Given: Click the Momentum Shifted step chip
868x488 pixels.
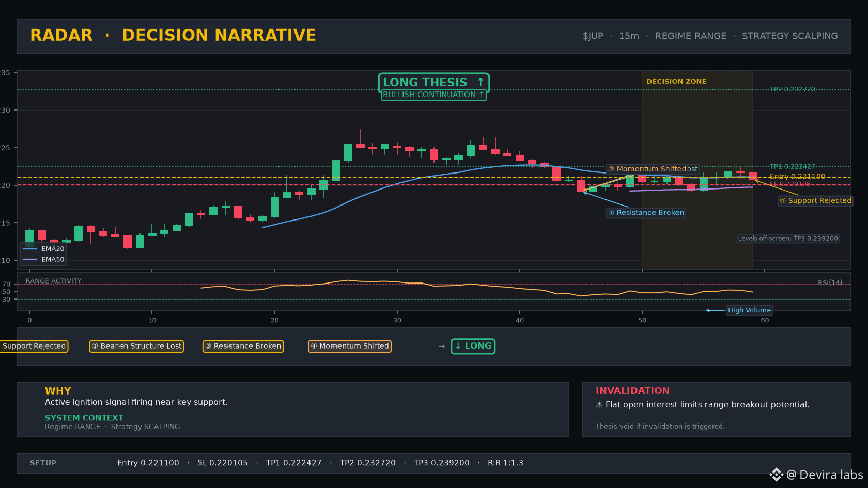Looking at the screenshot, I should (x=350, y=346).
